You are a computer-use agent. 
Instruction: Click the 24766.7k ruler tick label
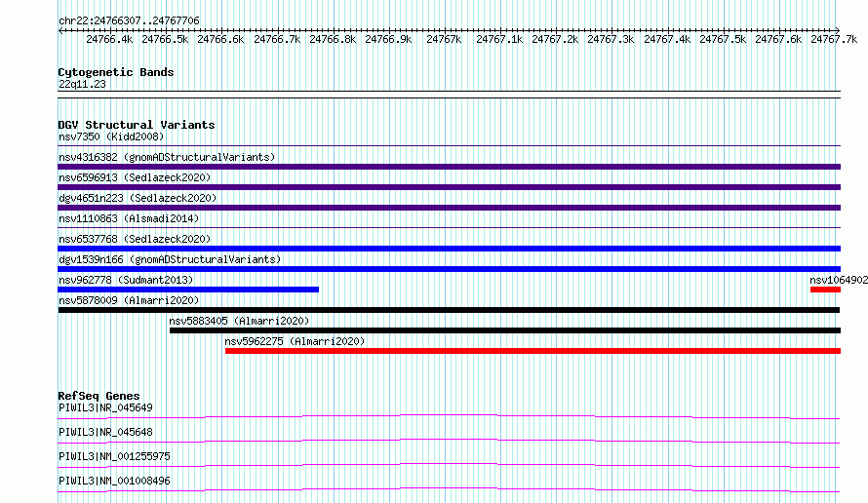tap(277, 39)
